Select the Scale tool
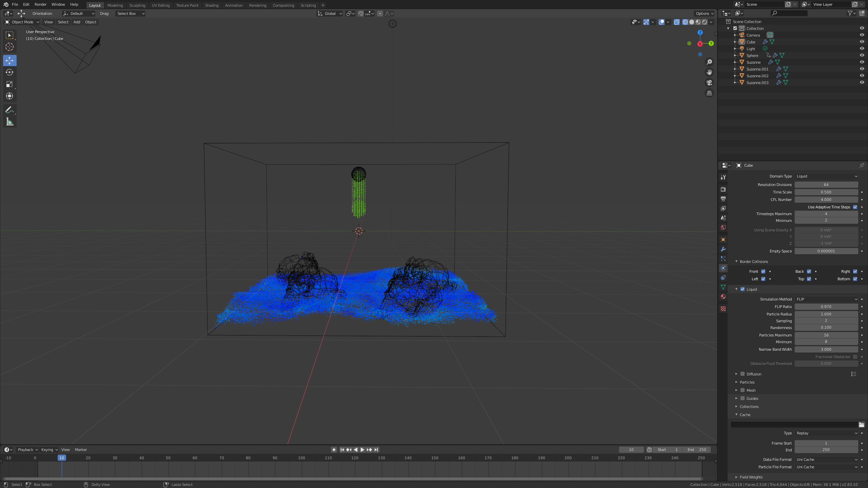The height and width of the screenshot is (488, 868). pyautogui.click(x=9, y=84)
